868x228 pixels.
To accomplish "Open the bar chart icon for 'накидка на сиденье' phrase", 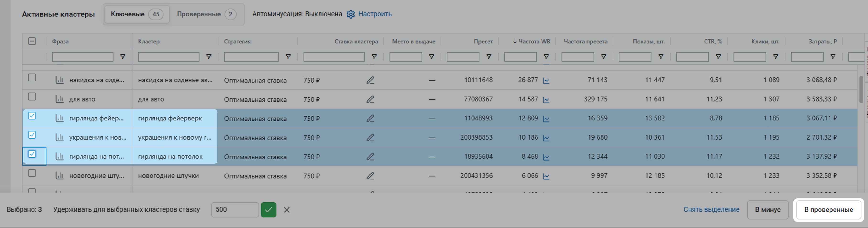I will [59, 80].
